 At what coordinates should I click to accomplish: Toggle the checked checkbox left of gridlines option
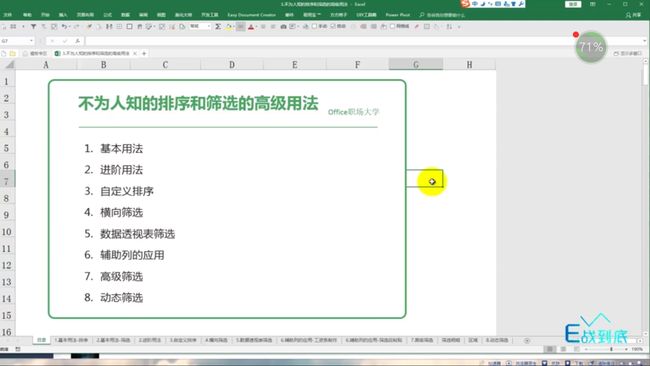click(333, 26)
